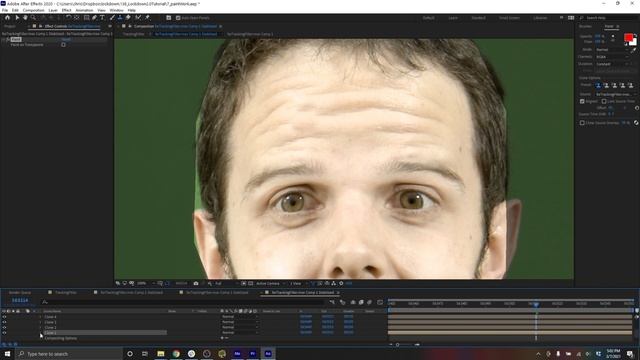
Task: Open the Composition menu
Action: 33,10
